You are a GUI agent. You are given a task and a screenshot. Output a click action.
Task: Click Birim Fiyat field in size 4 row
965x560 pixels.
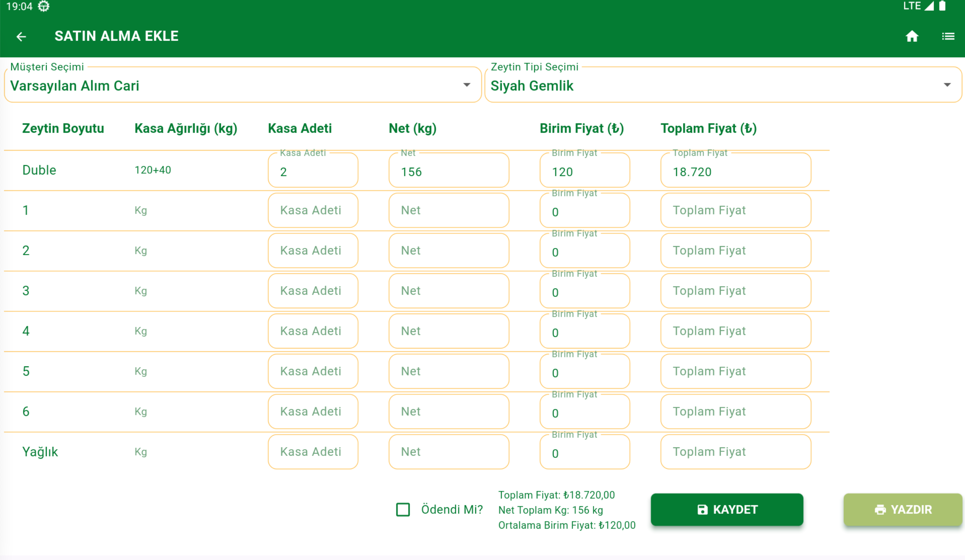point(584,332)
